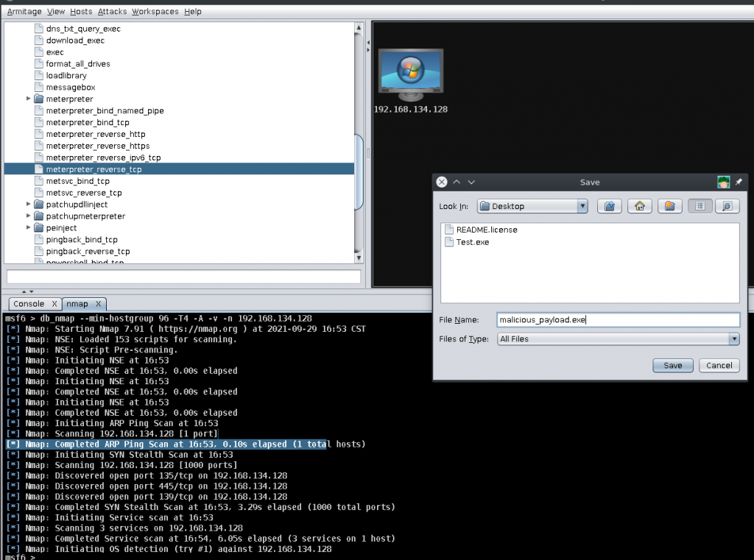Open the Files of Type dropdown
This screenshot has height=560, width=754.
618,339
